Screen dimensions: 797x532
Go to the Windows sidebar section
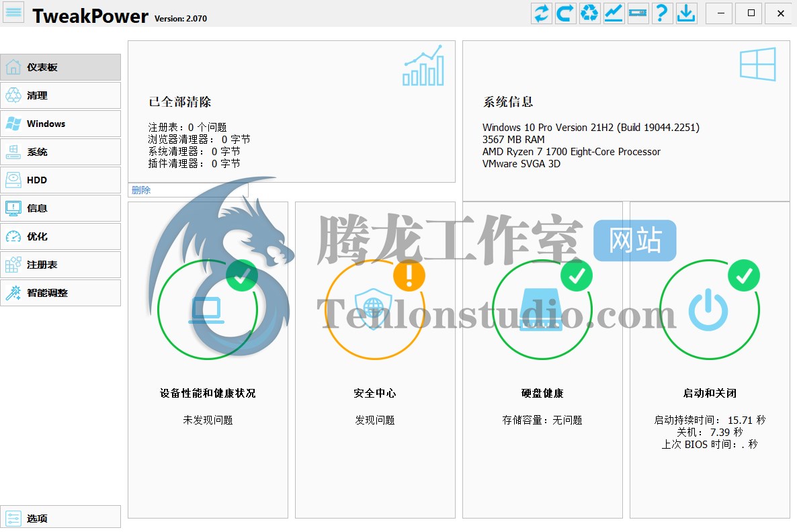[60, 124]
